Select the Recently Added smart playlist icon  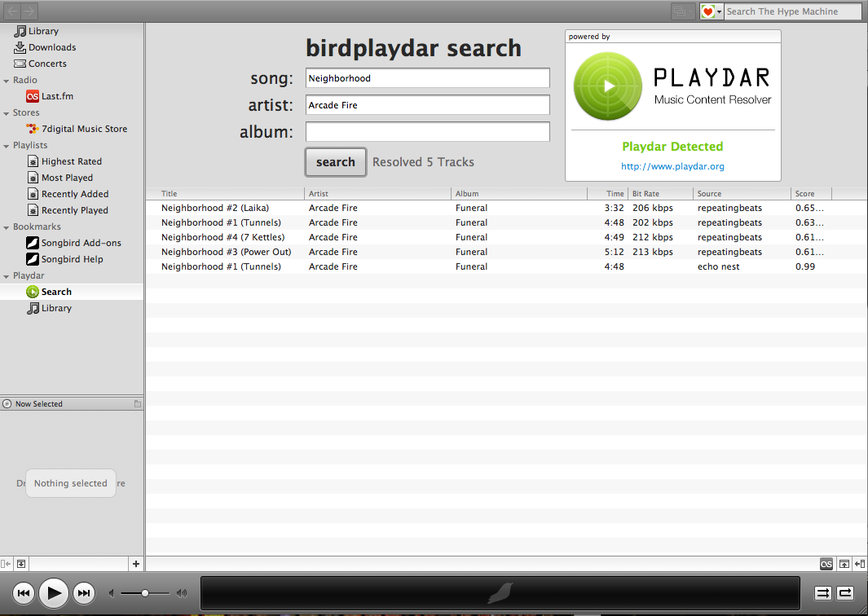33,194
